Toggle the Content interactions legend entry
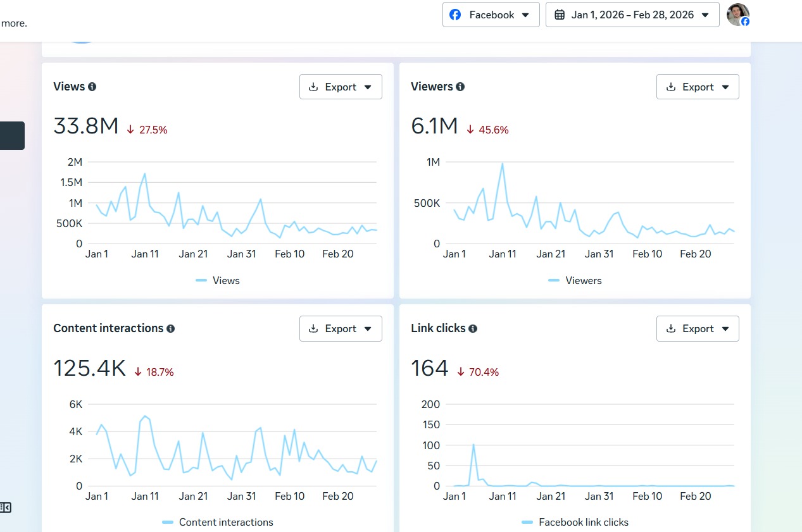Screen dimensions: 802x532 (218, 522)
